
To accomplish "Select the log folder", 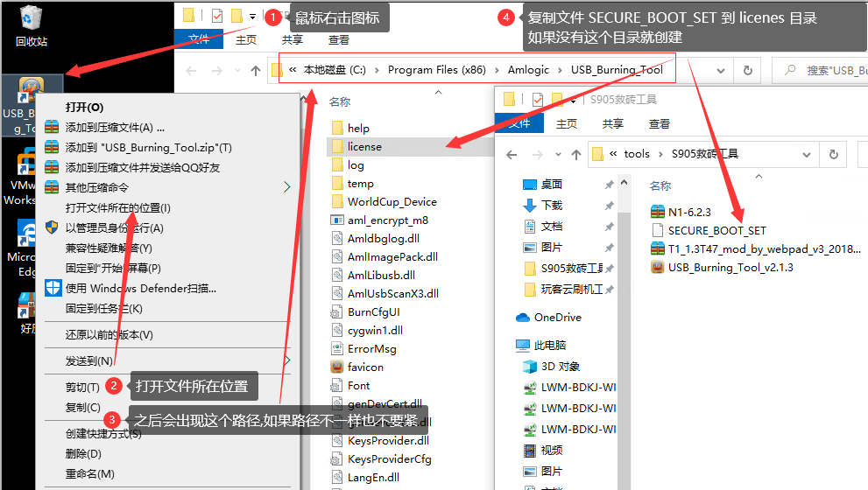I will click(348, 165).
